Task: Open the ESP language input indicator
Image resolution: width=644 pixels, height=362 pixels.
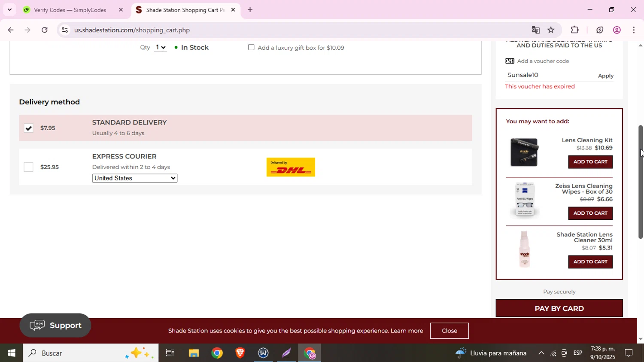Action: (x=578, y=353)
